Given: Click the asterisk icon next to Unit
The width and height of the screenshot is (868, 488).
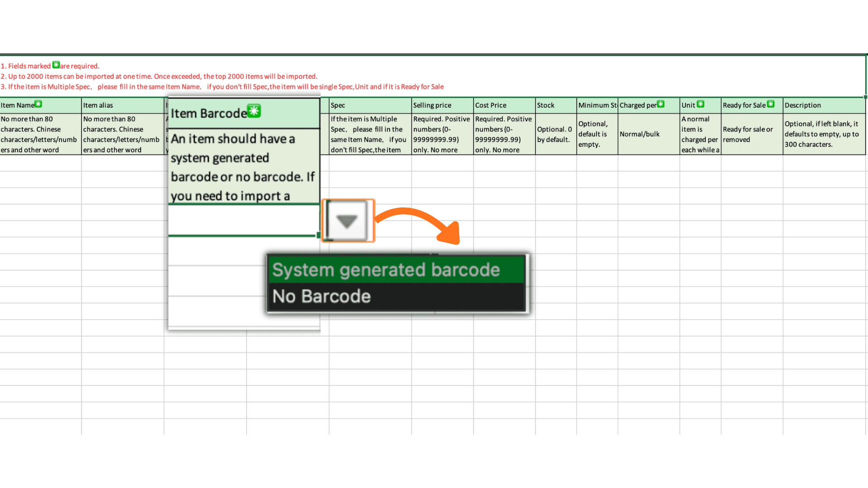Looking at the screenshot, I should click(x=700, y=104).
